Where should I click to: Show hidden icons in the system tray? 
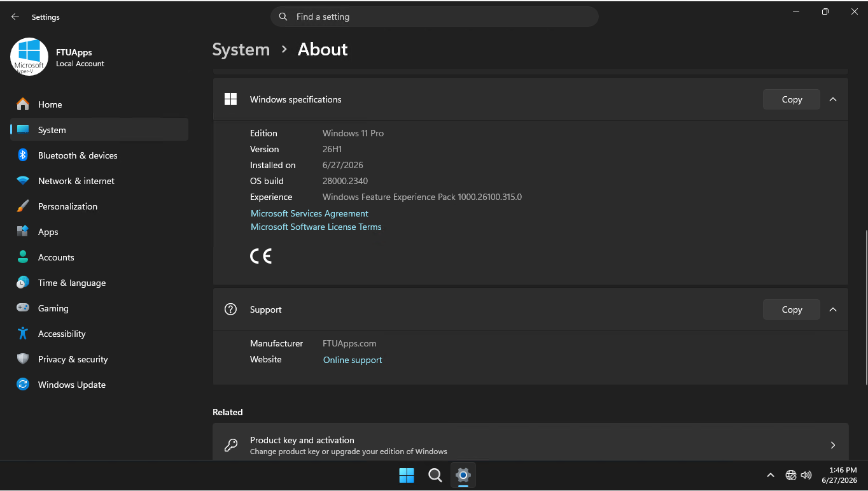771,475
